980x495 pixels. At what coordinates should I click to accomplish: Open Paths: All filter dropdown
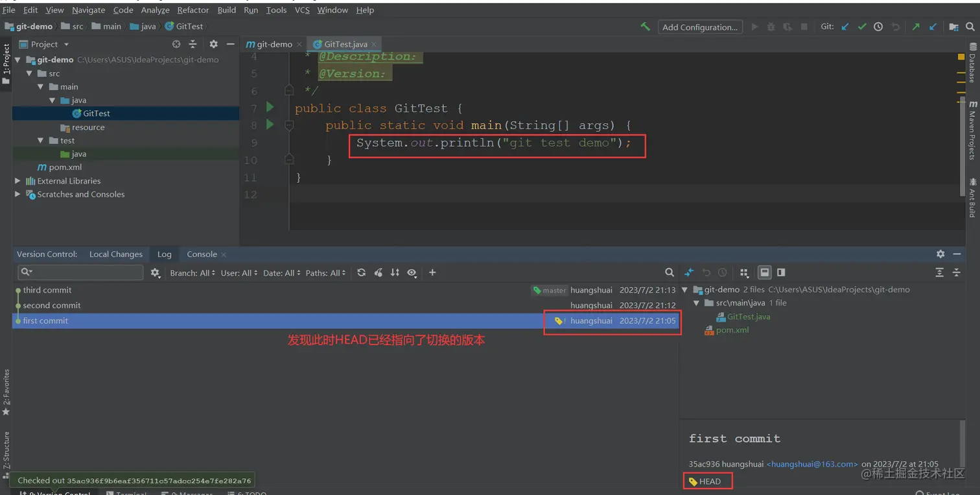(326, 273)
